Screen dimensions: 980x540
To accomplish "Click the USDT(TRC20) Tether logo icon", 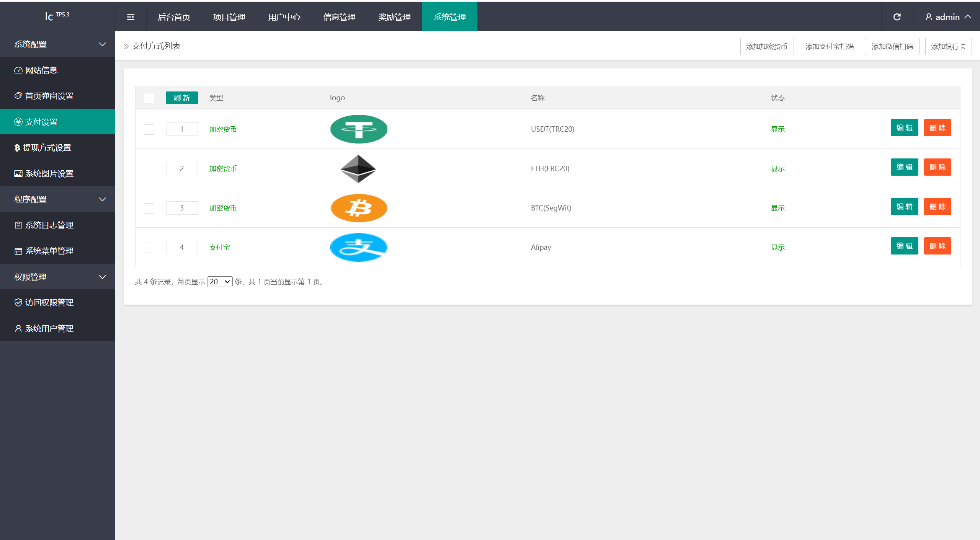I will point(358,128).
